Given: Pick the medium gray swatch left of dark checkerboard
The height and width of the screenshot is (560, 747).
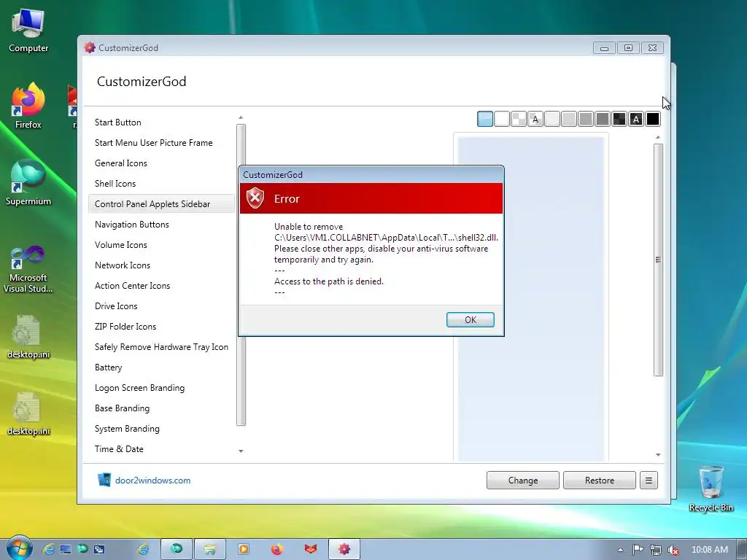Looking at the screenshot, I should pos(603,119).
